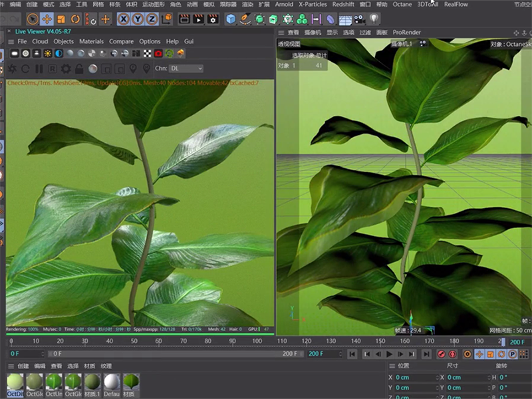Toggle Z axis lock
This screenshot has height=399, width=532.
151,19
